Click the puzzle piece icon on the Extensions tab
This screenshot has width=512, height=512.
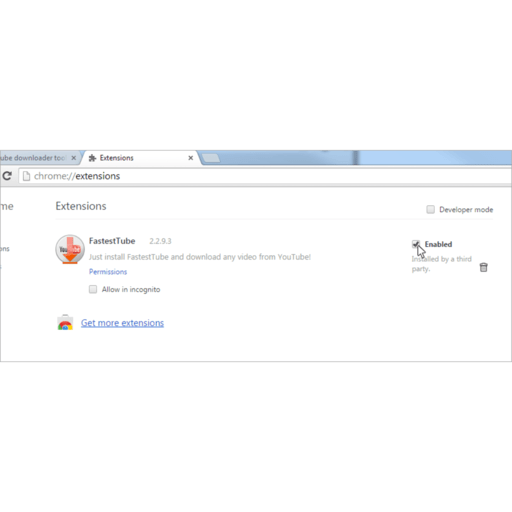[x=92, y=158]
